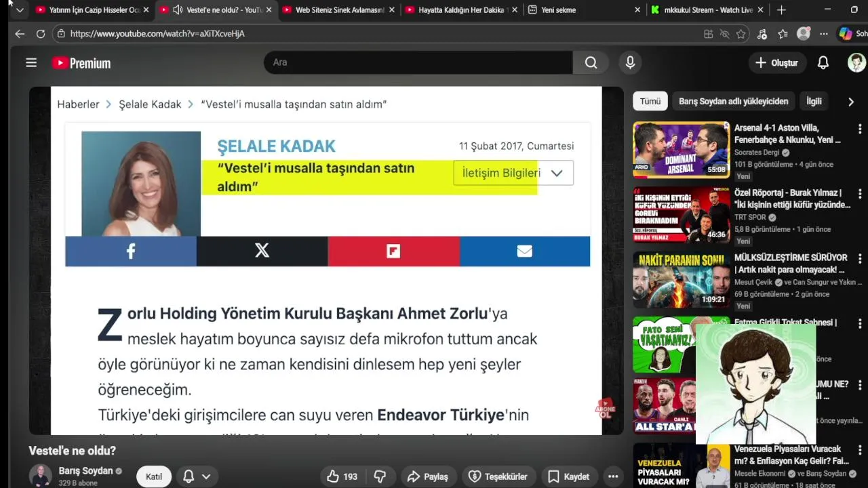Start voice search with the microphone icon
The height and width of the screenshot is (488, 868).
[630, 62]
